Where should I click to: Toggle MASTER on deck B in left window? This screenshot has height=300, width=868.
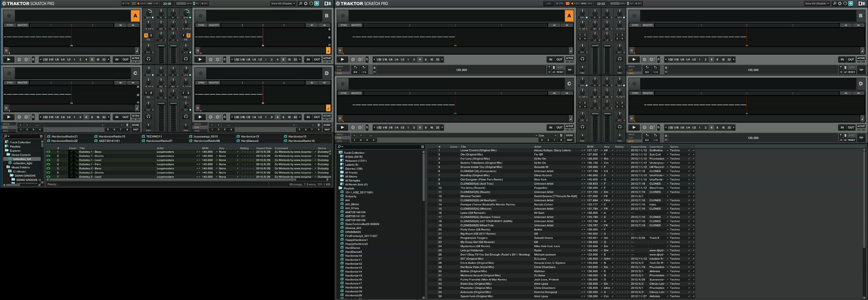pos(214,25)
